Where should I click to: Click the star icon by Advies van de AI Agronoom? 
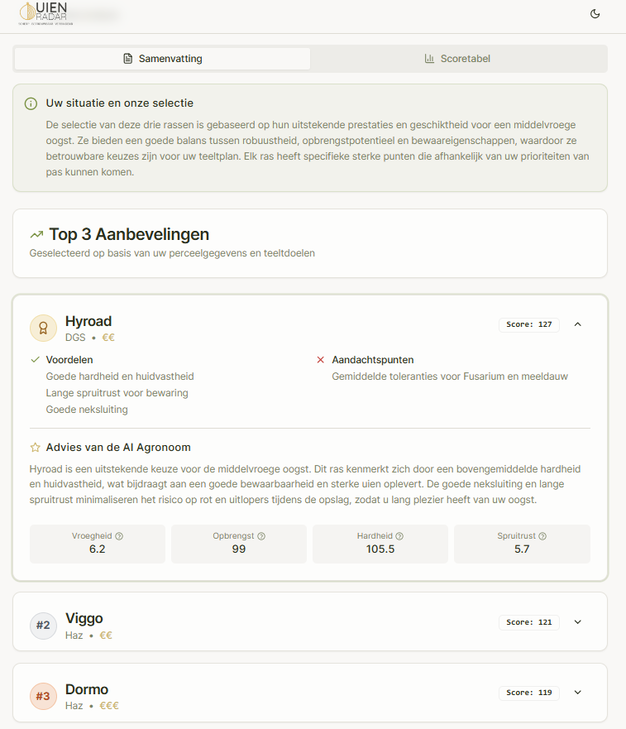point(35,447)
